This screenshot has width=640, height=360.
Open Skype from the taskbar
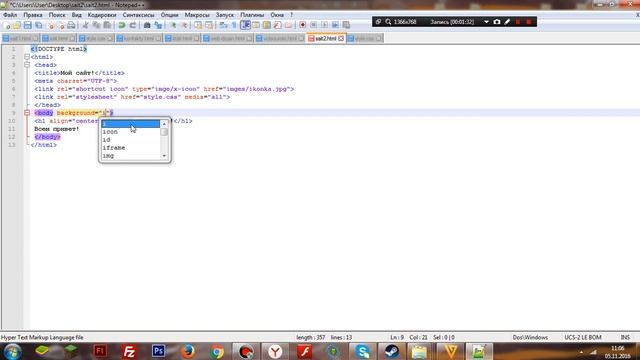click(362, 351)
